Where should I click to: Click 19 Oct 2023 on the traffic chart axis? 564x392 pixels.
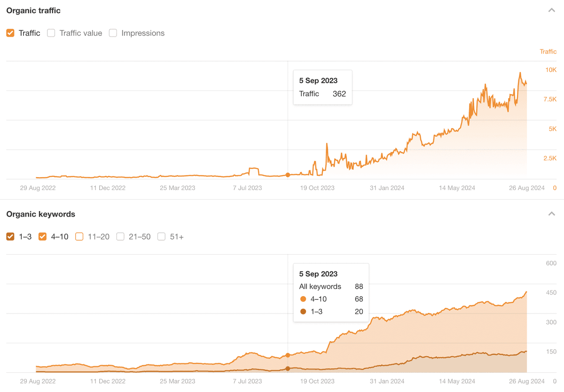coord(317,188)
